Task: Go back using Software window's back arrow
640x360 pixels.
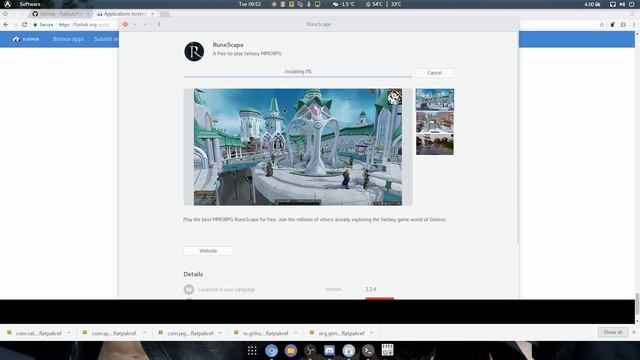Action: pyautogui.click(x=159, y=24)
